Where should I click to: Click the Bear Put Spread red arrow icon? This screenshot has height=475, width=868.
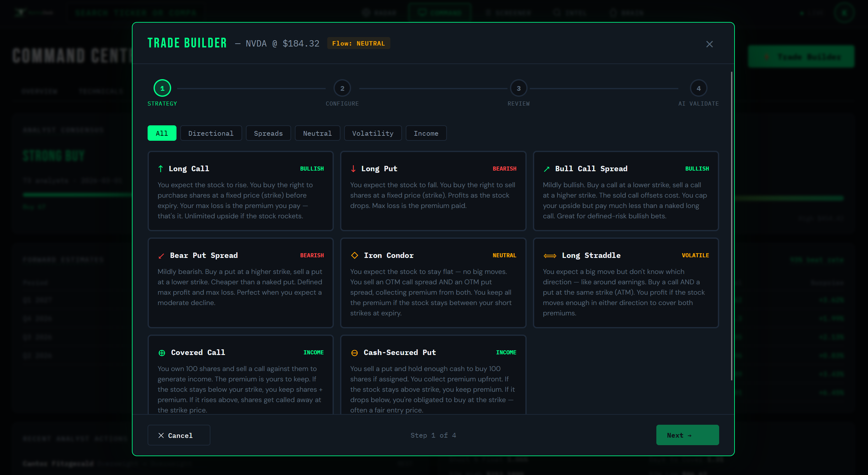point(161,256)
